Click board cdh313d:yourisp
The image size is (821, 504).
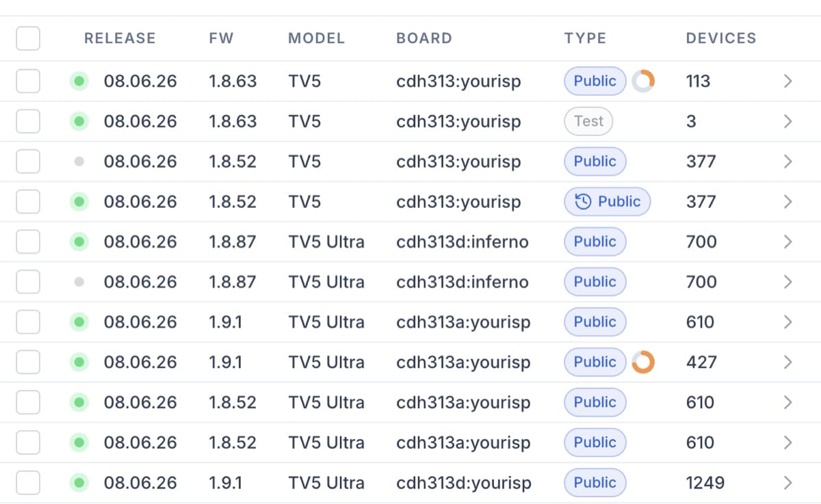(464, 483)
